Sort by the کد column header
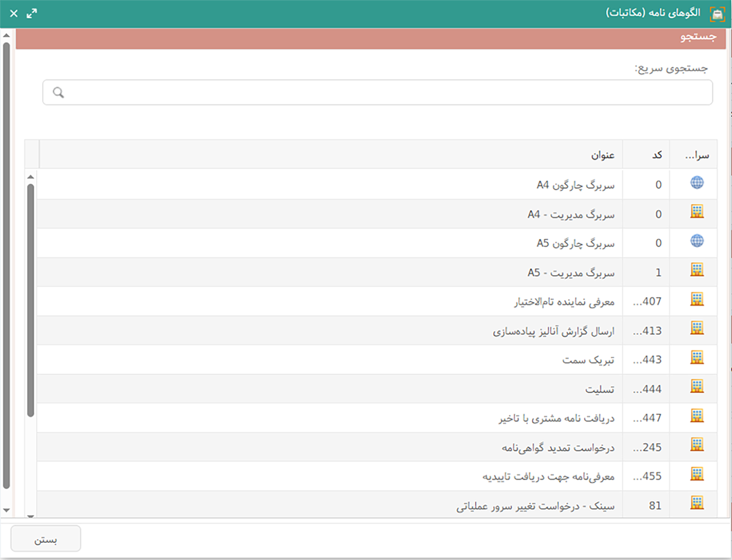 pos(646,154)
